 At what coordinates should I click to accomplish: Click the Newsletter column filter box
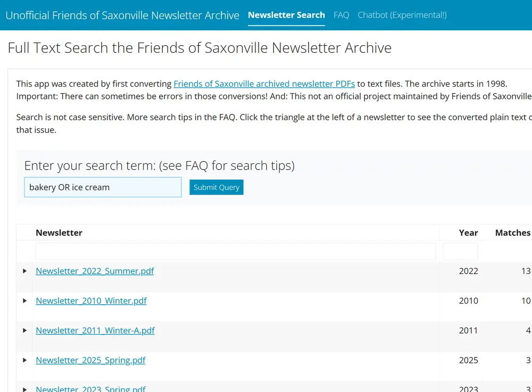[236, 251]
